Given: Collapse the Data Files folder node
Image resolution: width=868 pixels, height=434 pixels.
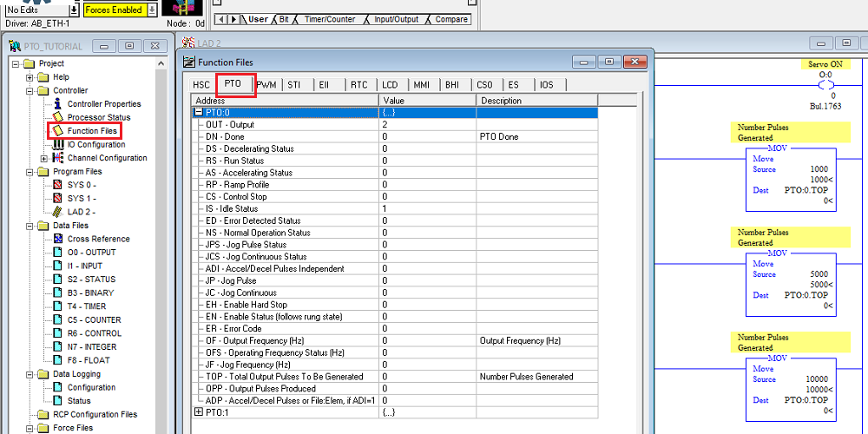Looking at the screenshot, I should tap(30, 226).
